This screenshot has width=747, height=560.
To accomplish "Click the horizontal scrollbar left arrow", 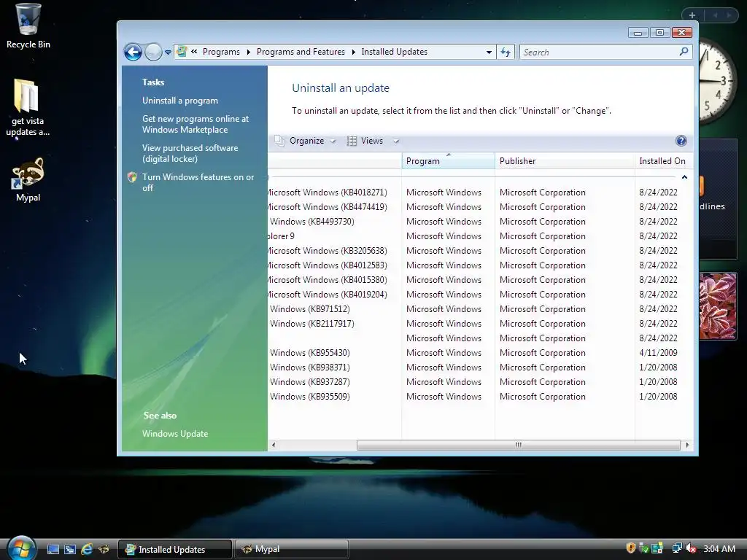I will 274,445.
